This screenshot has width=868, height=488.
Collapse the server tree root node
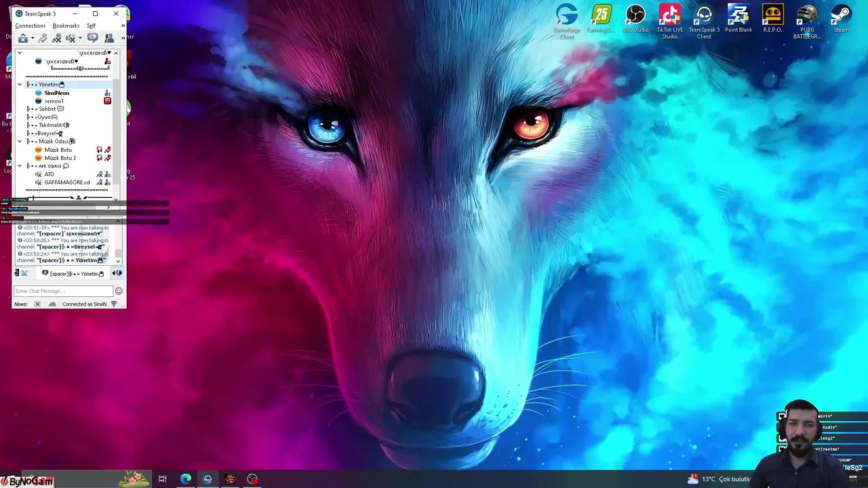(20, 53)
